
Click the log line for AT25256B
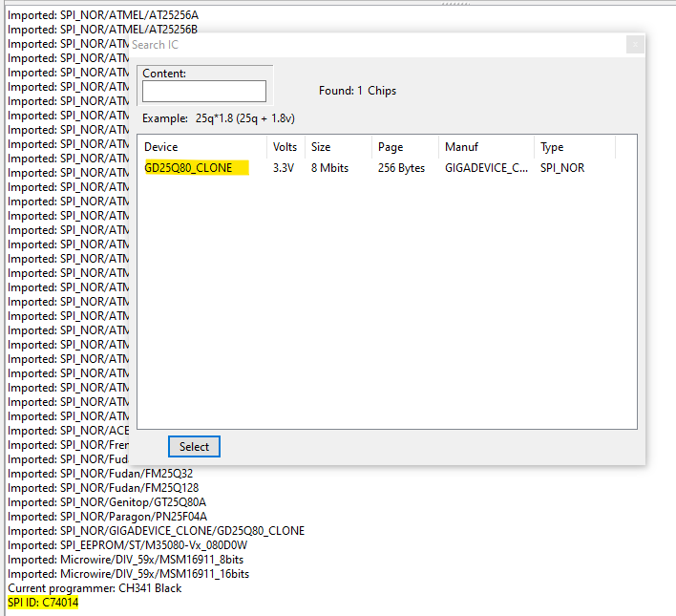tap(102, 30)
